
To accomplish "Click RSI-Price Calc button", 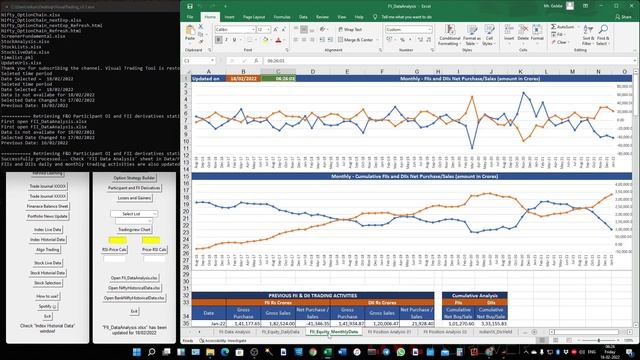I will tap(114, 250).
